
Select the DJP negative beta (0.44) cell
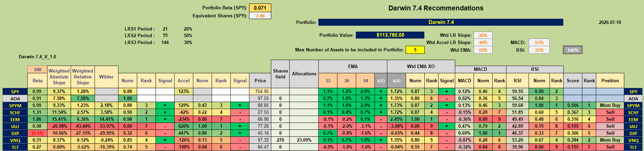pyautogui.click(x=37, y=133)
